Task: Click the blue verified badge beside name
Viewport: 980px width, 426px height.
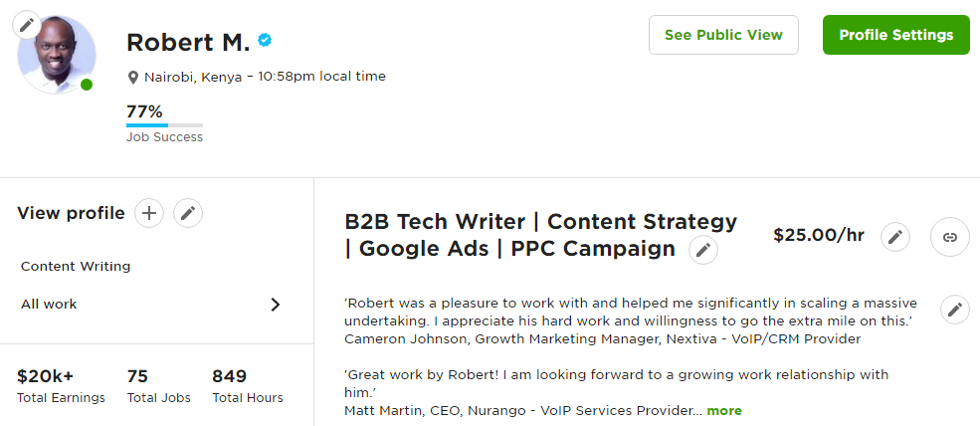Action: [265, 41]
